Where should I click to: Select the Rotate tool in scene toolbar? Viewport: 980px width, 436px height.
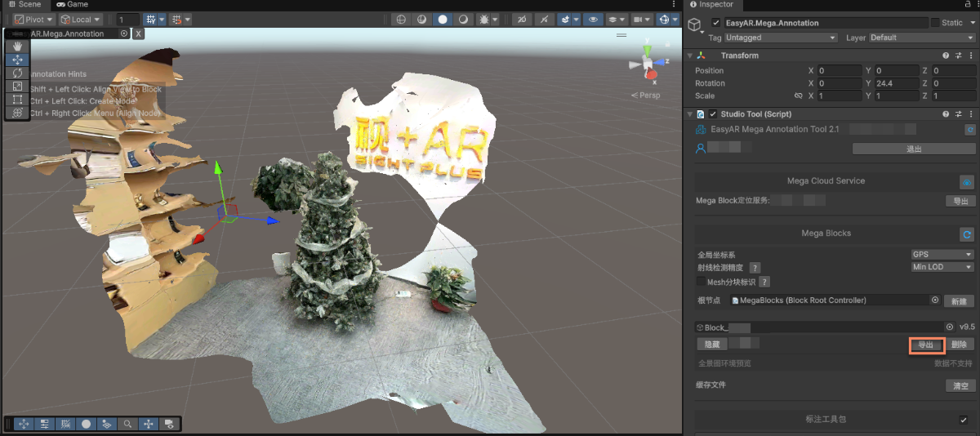coord(17,73)
